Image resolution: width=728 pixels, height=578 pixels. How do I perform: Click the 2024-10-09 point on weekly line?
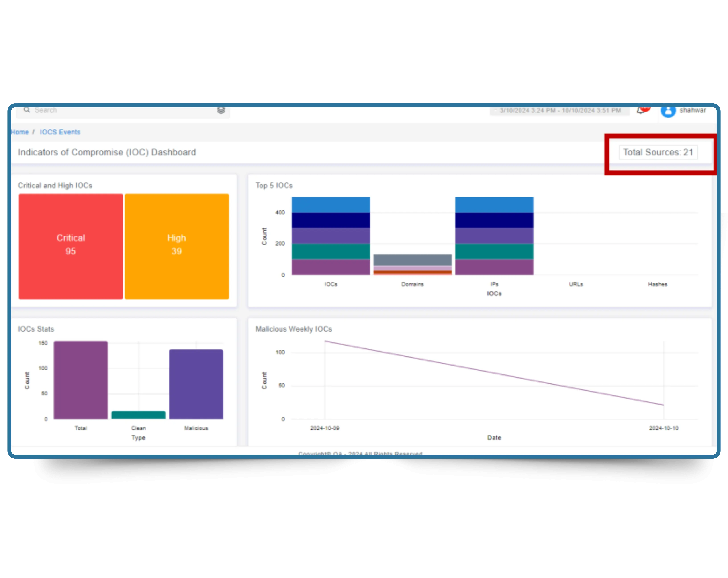[x=325, y=341]
